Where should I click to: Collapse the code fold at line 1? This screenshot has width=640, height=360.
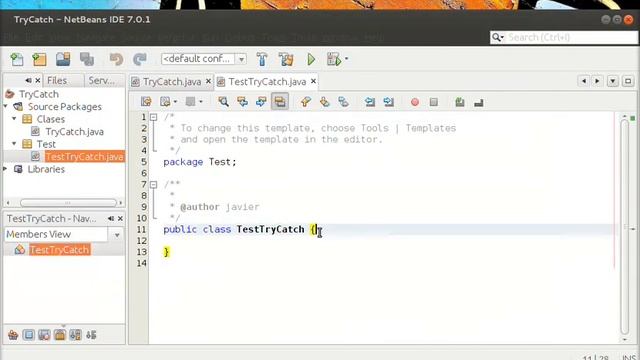pyautogui.click(x=153, y=117)
